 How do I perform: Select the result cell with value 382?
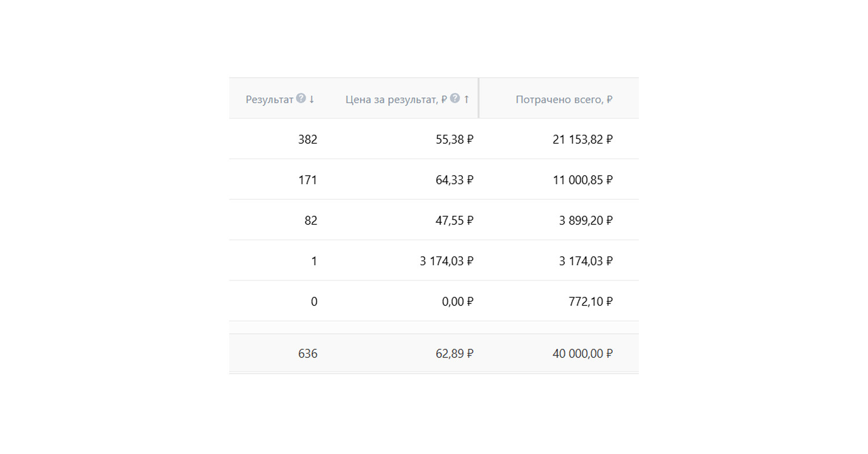coord(307,140)
